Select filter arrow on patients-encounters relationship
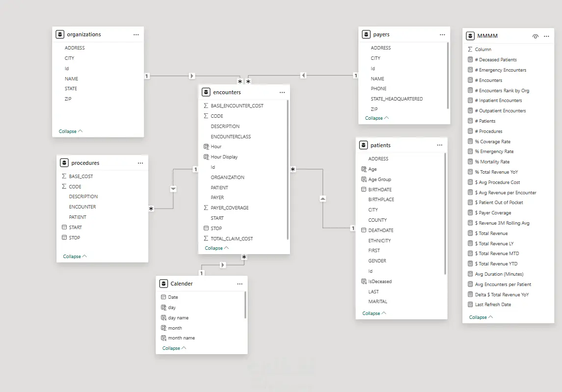 tap(323, 199)
